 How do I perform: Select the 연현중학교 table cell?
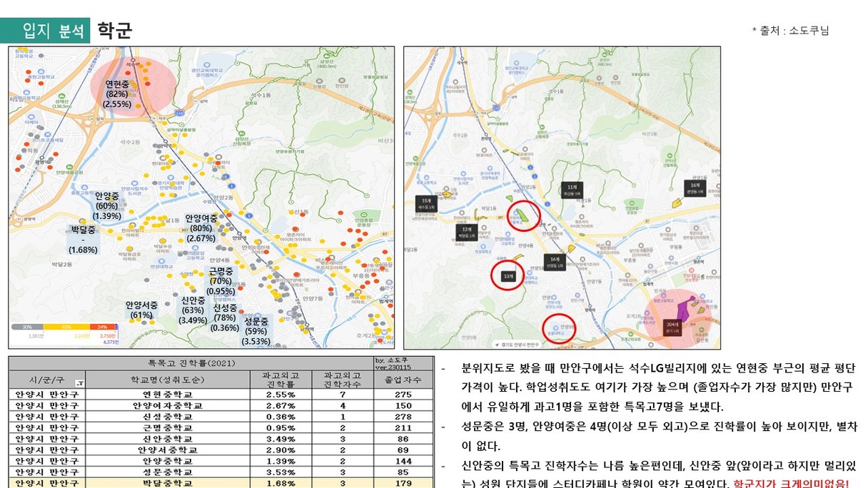tap(167, 395)
